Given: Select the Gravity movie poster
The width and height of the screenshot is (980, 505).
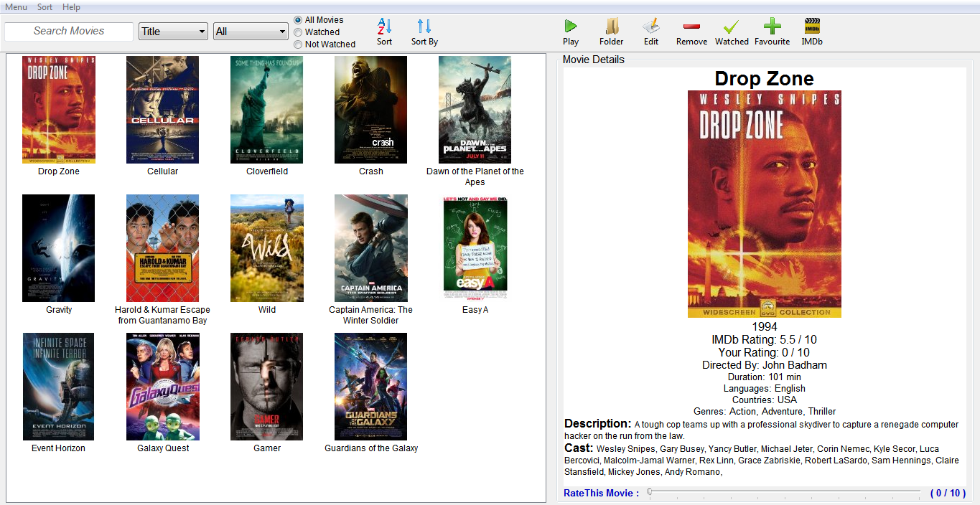Looking at the screenshot, I should (59, 248).
